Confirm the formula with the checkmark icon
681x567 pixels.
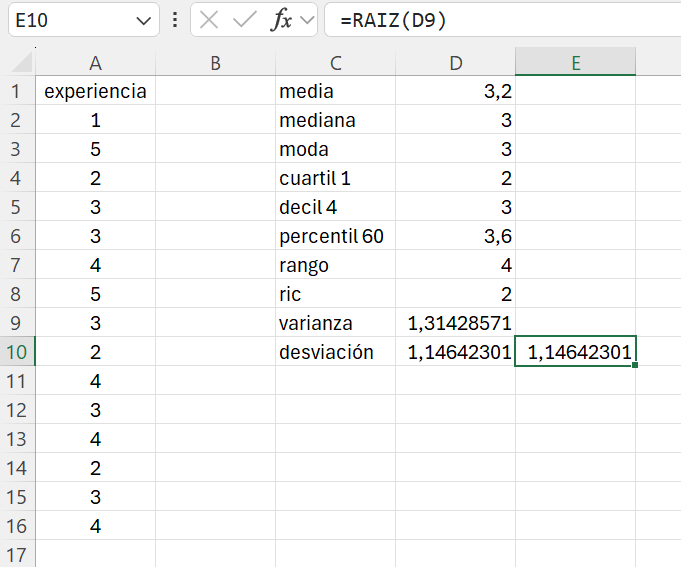(x=244, y=20)
